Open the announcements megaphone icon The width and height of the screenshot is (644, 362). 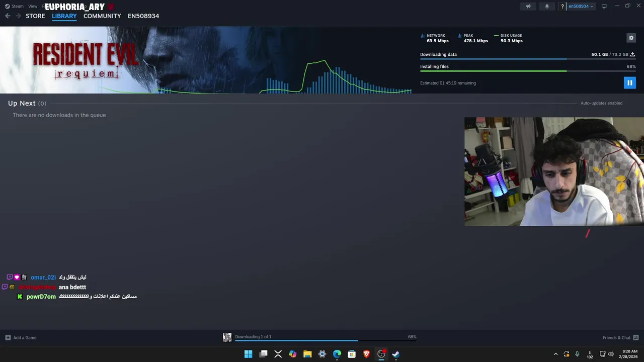pos(528,6)
